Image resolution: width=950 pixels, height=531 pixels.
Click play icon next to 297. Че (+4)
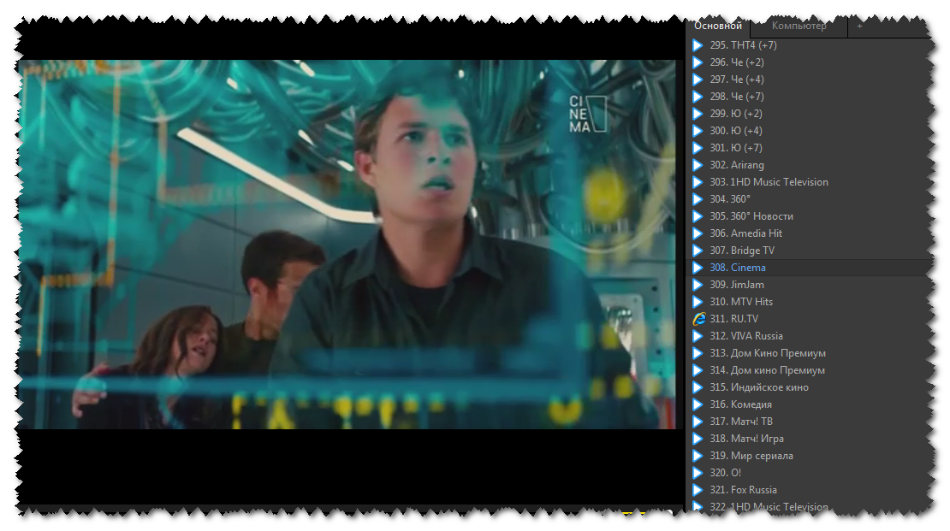[x=698, y=79]
